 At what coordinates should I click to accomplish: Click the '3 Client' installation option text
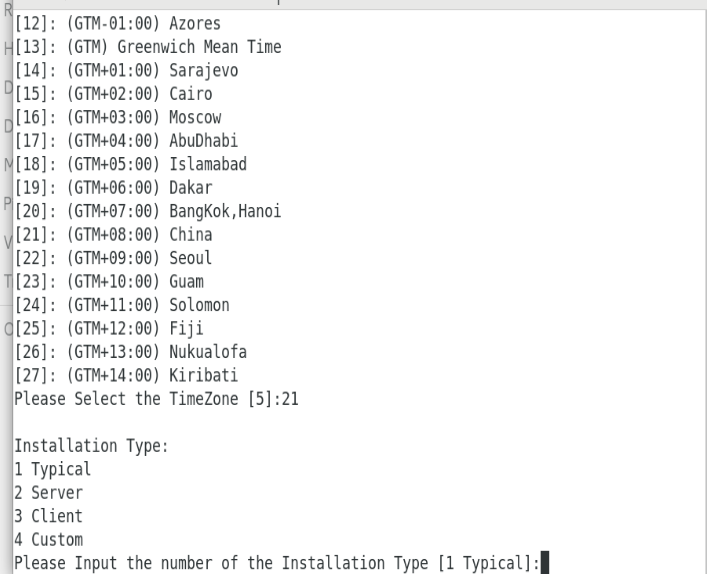pos(48,516)
